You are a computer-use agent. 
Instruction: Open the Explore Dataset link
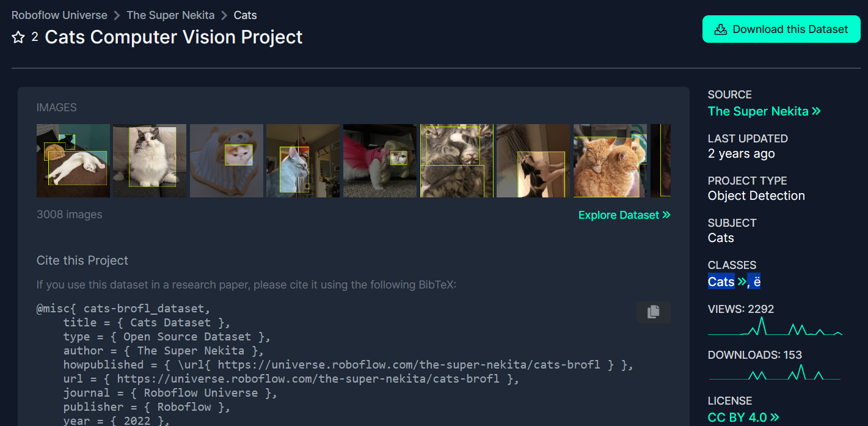click(x=624, y=215)
